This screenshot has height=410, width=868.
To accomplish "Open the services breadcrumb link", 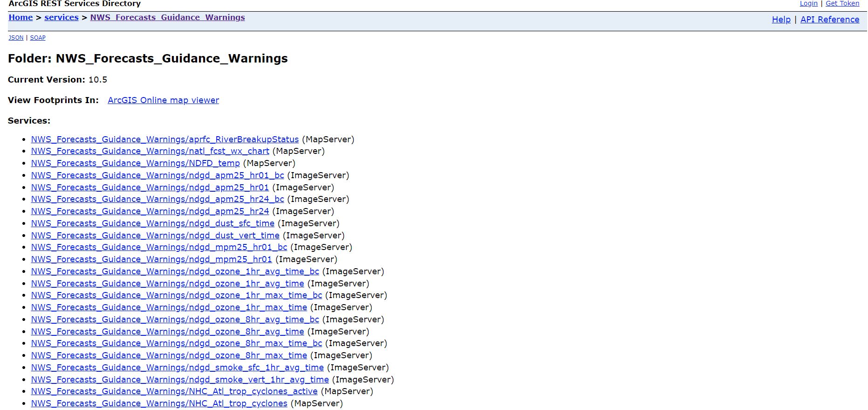I will pos(62,17).
